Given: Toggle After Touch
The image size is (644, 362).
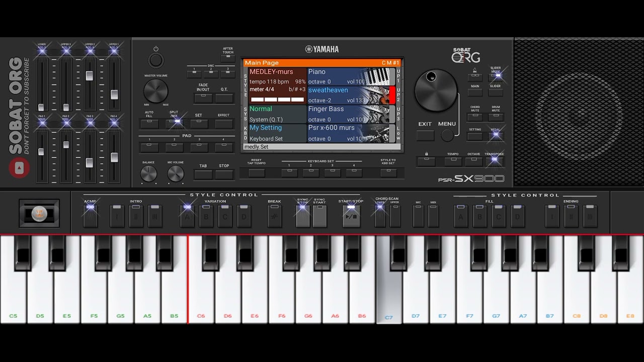Looking at the screenshot, I should pyautogui.click(x=228, y=59).
